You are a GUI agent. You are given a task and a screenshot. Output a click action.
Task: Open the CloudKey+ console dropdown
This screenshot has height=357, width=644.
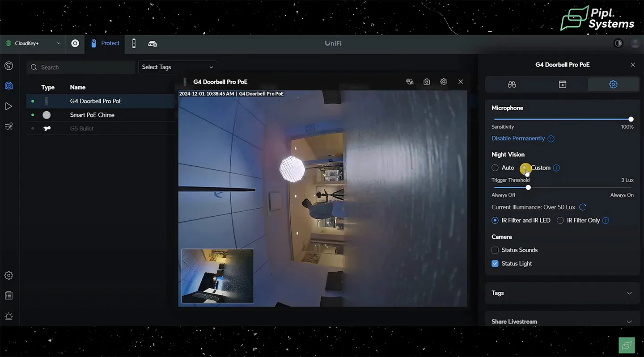(x=33, y=43)
